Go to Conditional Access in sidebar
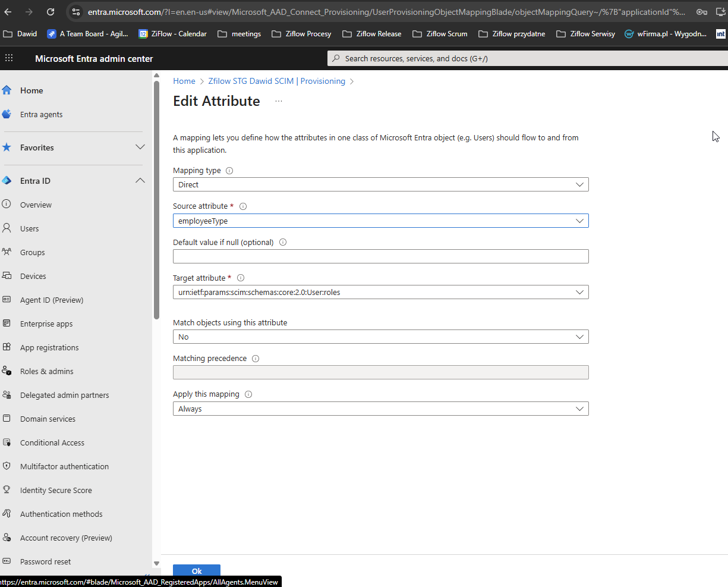 tap(52, 443)
